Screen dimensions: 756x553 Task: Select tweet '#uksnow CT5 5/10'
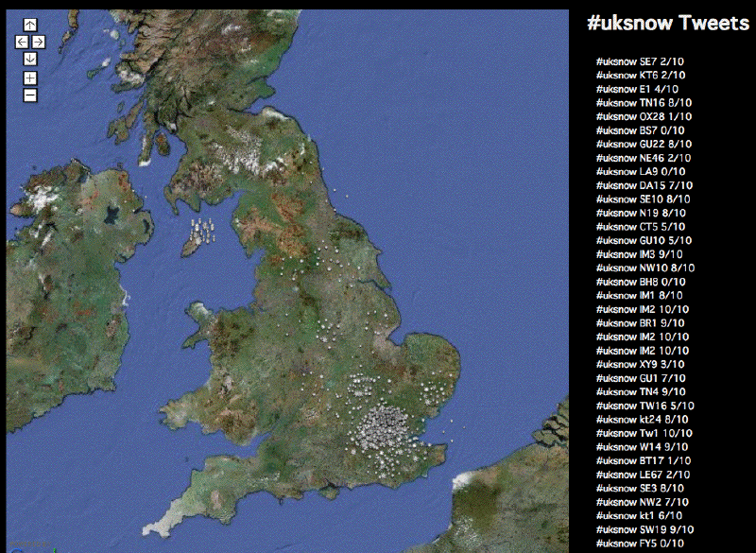641,227
